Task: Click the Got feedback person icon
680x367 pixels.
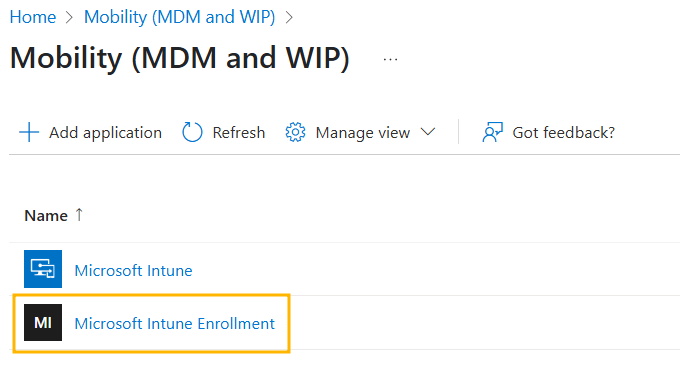Action: (x=493, y=132)
